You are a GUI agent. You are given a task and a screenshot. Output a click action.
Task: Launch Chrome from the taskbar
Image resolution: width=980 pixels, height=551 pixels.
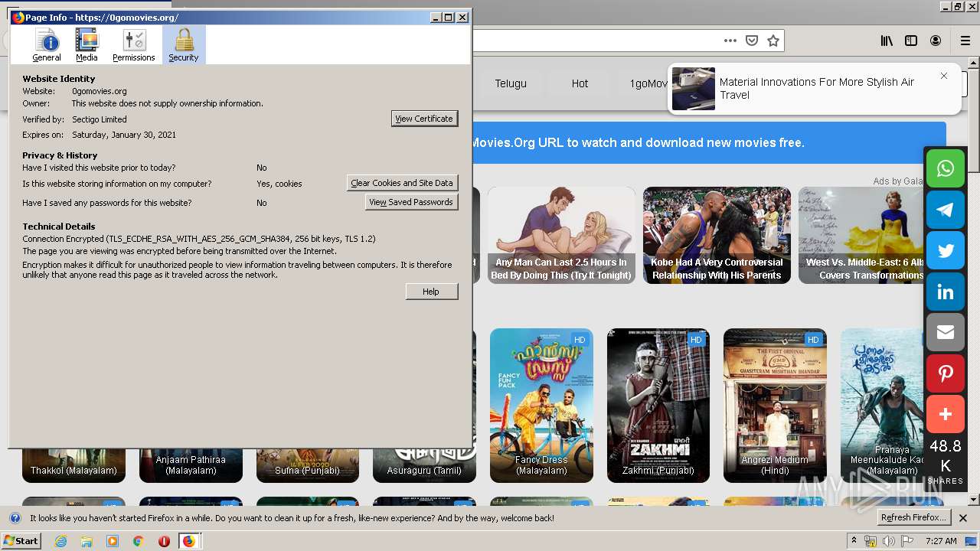pyautogui.click(x=138, y=541)
